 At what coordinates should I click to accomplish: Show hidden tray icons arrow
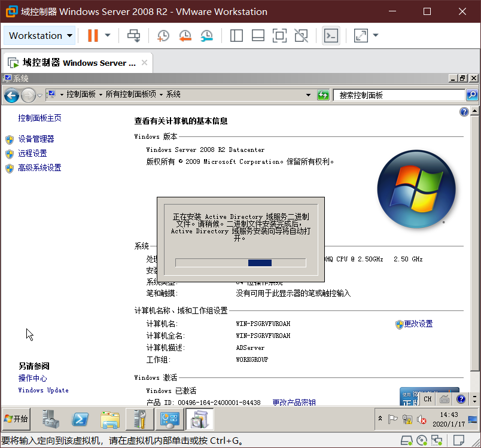(380, 418)
